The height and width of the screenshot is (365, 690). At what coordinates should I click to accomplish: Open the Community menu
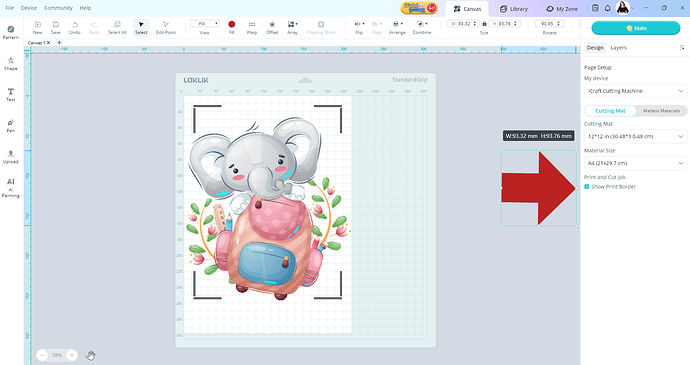pyautogui.click(x=58, y=8)
